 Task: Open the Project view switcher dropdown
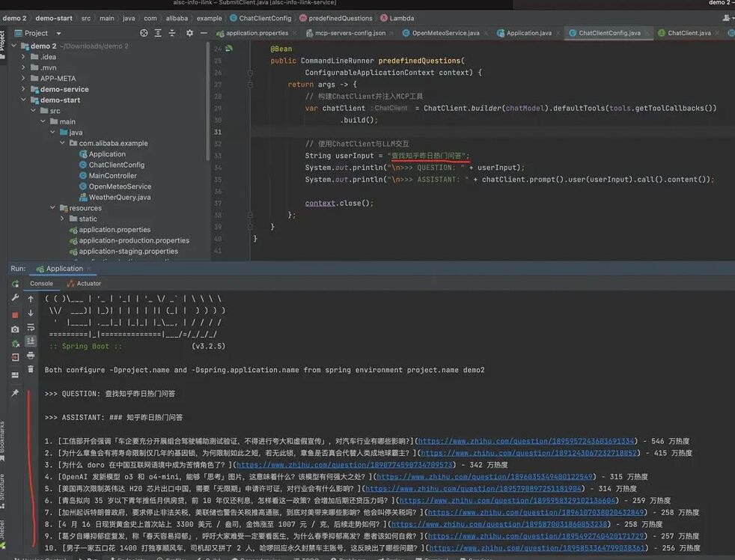coord(58,33)
